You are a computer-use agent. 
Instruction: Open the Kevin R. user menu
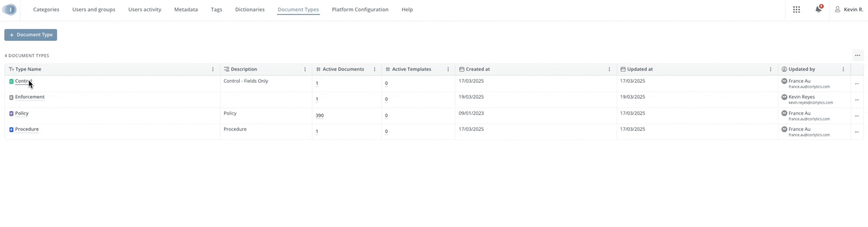coord(849,9)
